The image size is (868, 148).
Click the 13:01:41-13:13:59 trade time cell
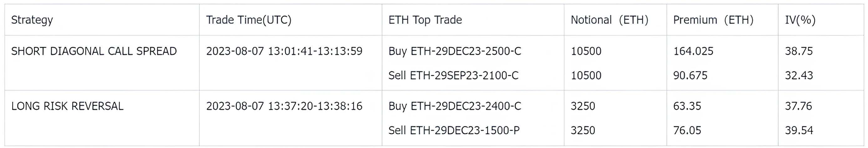click(x=284, y=51)
